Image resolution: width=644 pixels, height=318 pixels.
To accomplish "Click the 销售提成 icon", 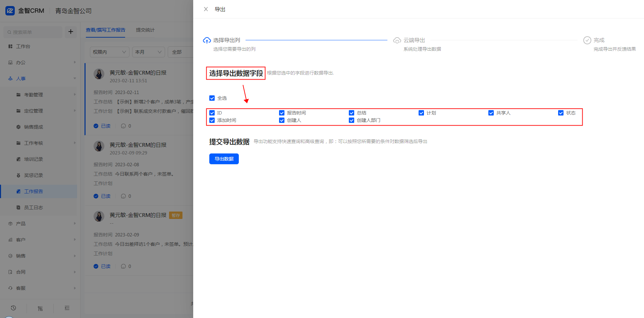I will coord(18,127).
